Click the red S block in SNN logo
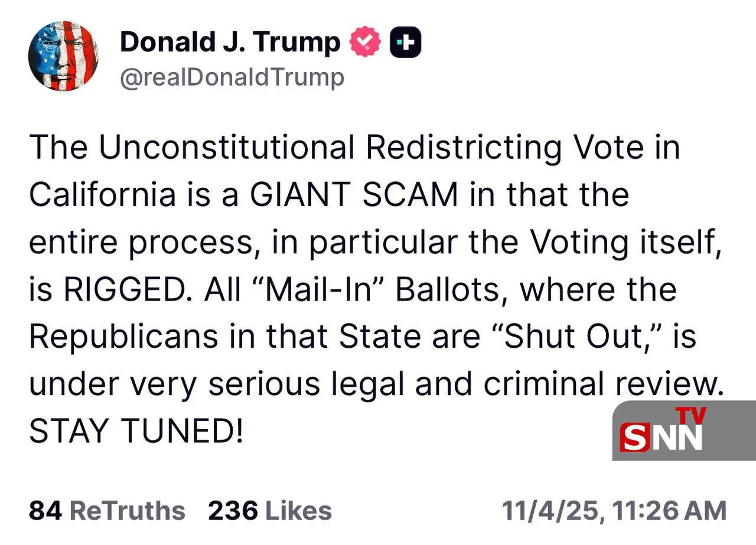This screenshot has height=545, width=756. click(634, 437)
